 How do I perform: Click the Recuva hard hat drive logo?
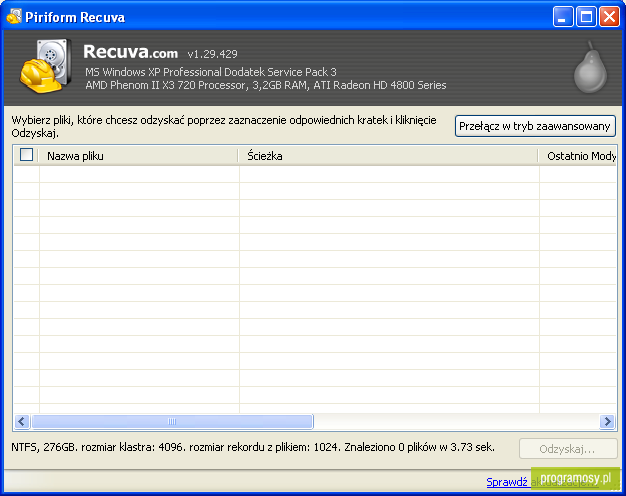46,66
